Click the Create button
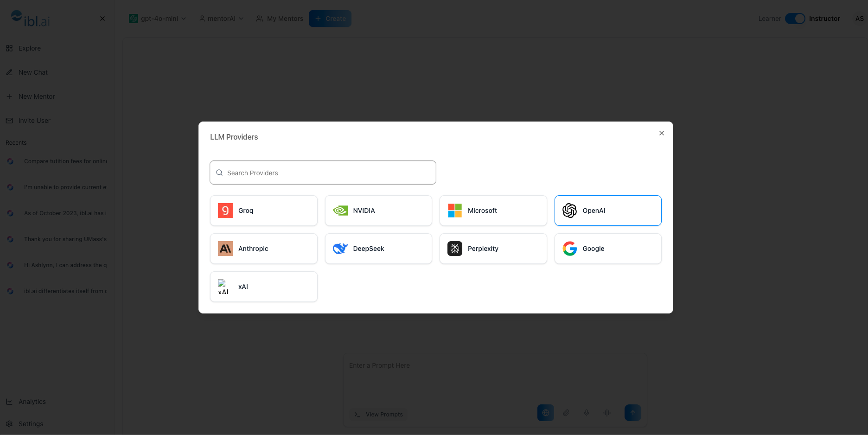 330,19
